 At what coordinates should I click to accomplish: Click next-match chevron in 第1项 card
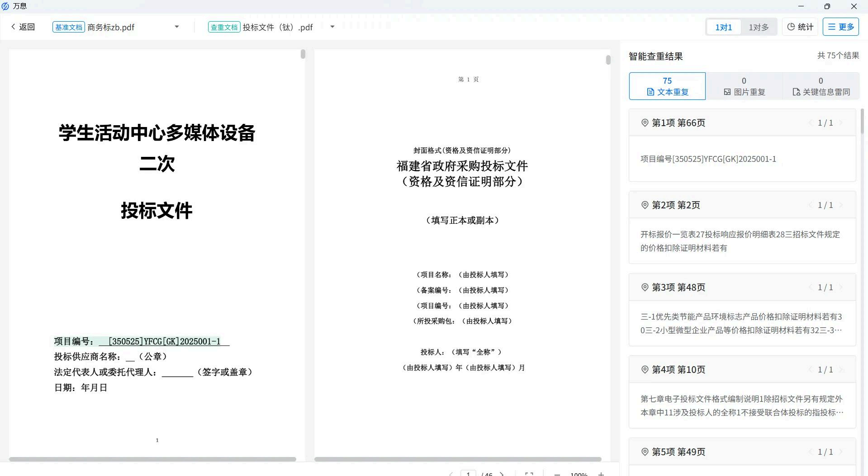tap(841, 123)
